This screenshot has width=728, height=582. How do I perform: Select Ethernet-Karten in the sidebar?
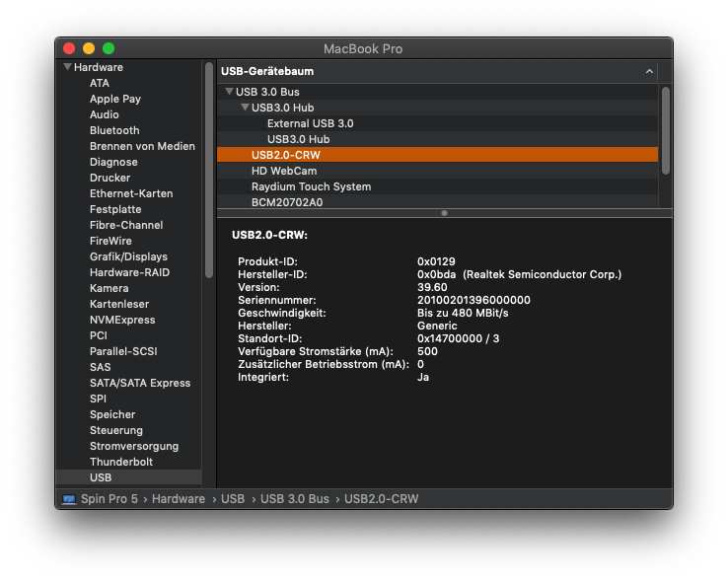131,193
